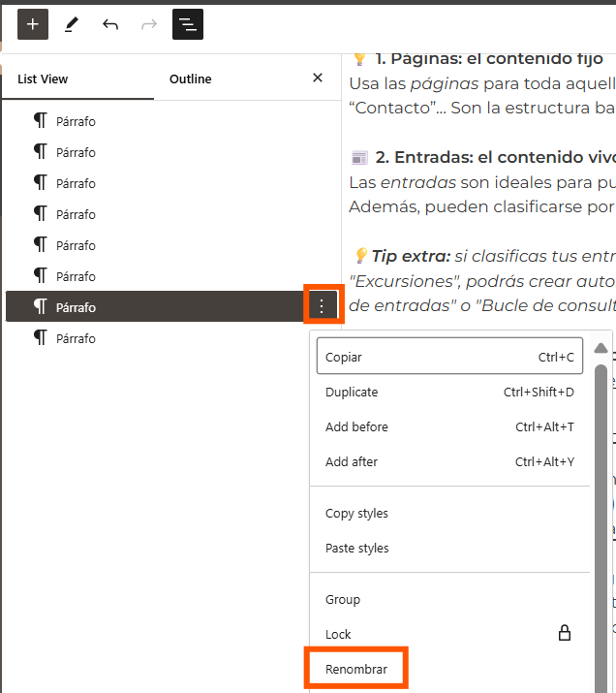Screen dimensions: 616x693
Task: Click the menu scrollbar up arrow
Action: (601, 348)
